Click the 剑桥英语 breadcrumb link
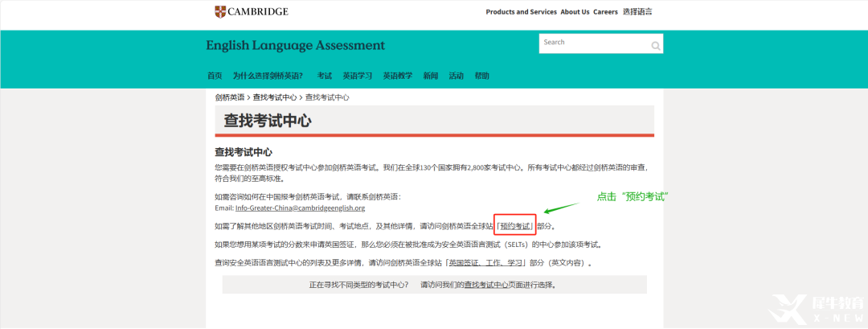 coord(229,97)
